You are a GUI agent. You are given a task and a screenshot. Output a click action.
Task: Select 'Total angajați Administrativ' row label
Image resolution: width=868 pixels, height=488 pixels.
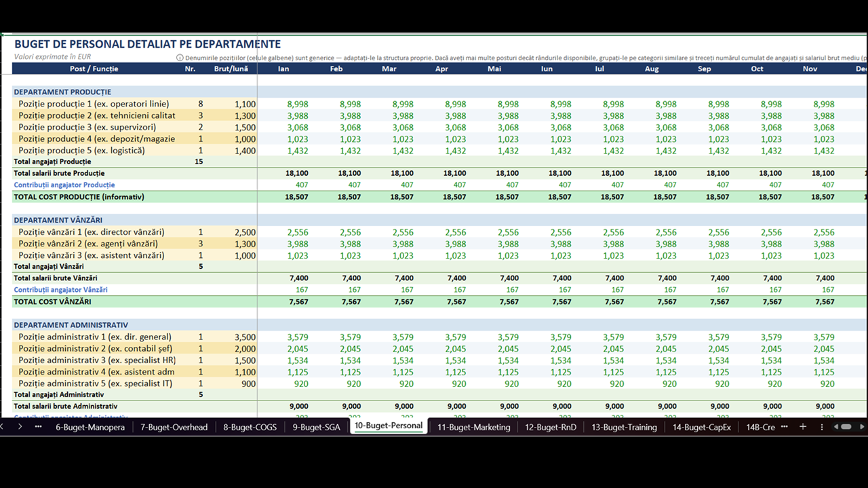(59, 394)
